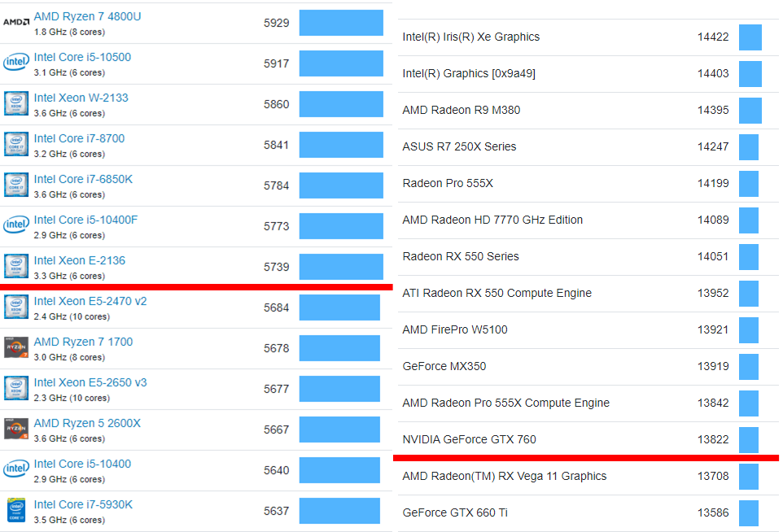Click the Core i7 badge beside i7-5930K
The height and width of the screenshot is (532, 783).
(x=16, y=510)
